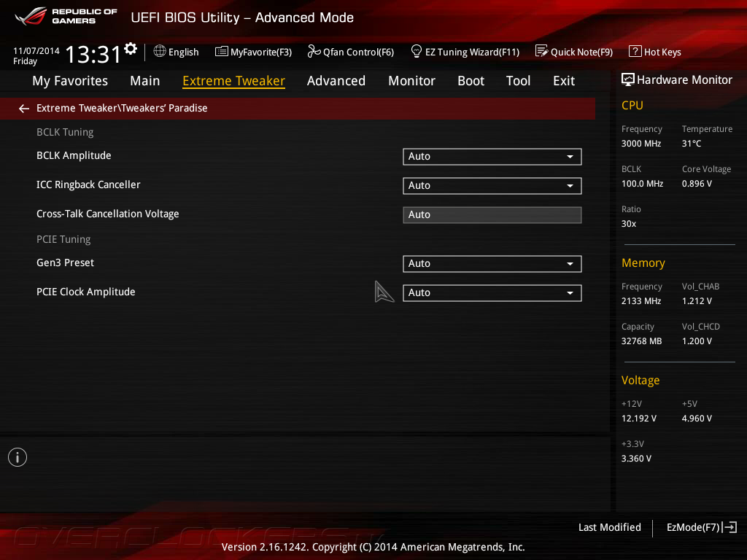Switch to the Advanced tab
This screenshot has height=560, width=747.
coord(336,81)
